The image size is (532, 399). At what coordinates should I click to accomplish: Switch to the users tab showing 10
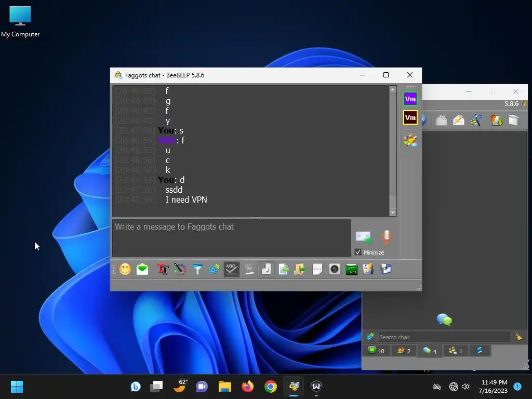pyautogui.click(x=376, y=351)
